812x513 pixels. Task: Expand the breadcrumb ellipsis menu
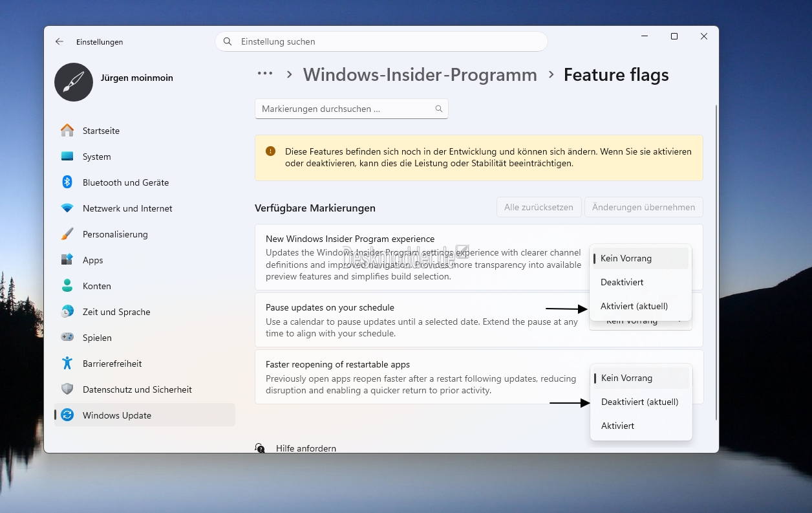click(x=265, y=74)
